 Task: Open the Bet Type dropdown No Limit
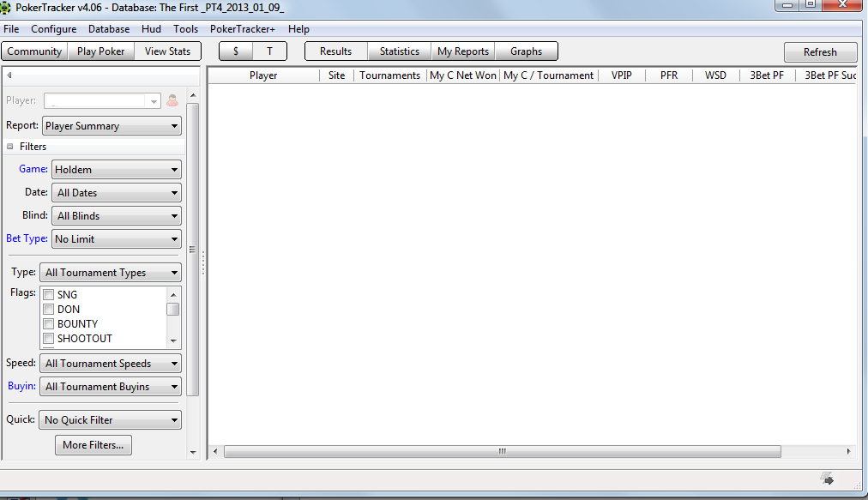coord(117,239)
